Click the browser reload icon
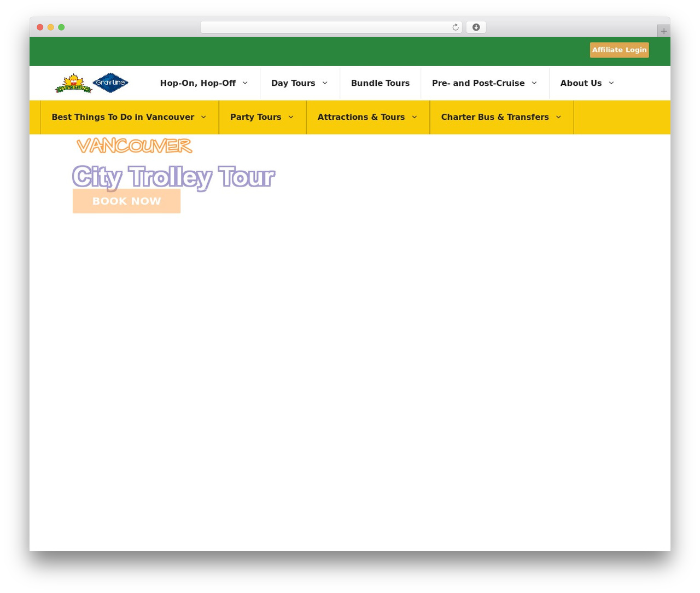Image resolution: width=700 pixels, height=593 pixels. (x=455, y=27)
